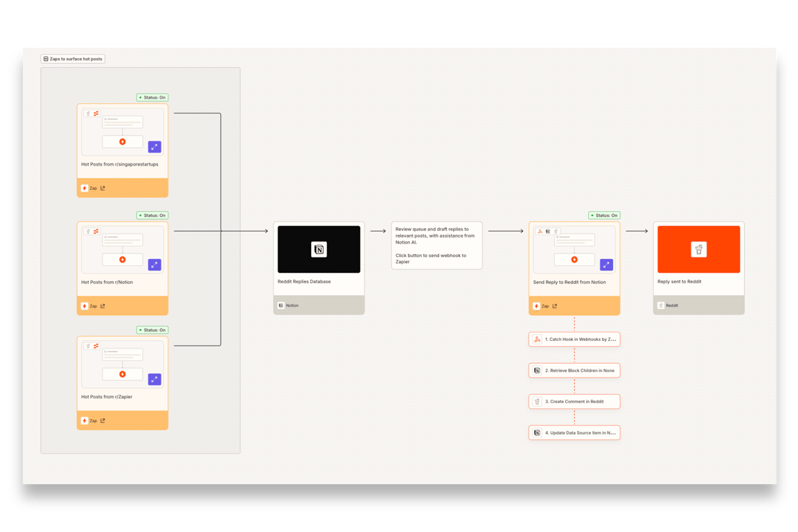The width and height of the screenshot is (798, 532).
Task: Open external link on r/singaporestartups Zap card
Action: click(x=103, y=188)
